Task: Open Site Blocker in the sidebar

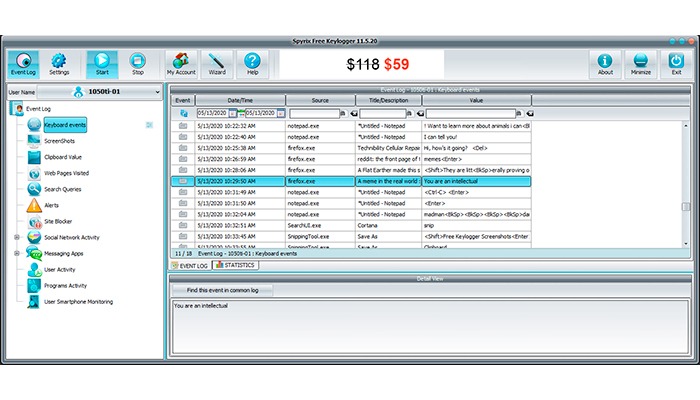Action: click(58, 221)
